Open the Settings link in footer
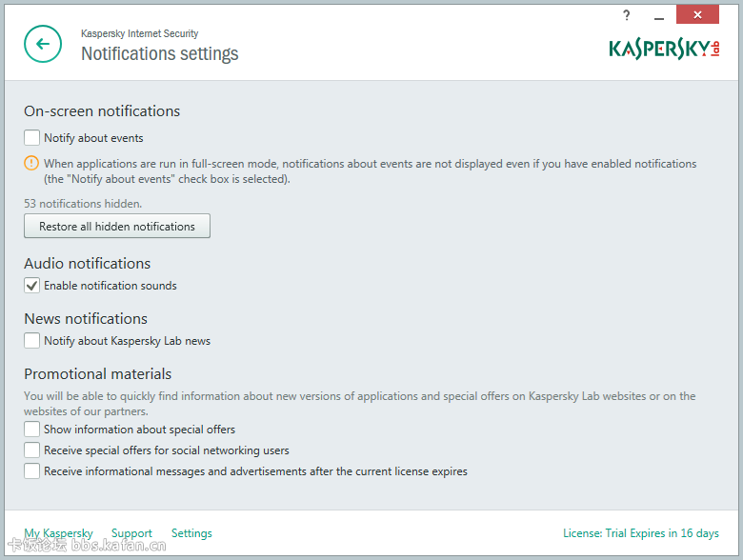The width and height of the screenshot is (743, 560). 191,533
